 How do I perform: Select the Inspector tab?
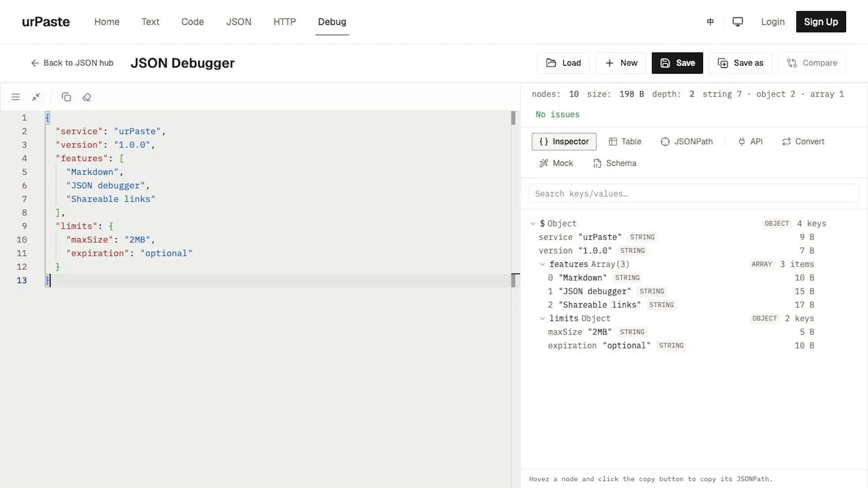pos(564,142)
